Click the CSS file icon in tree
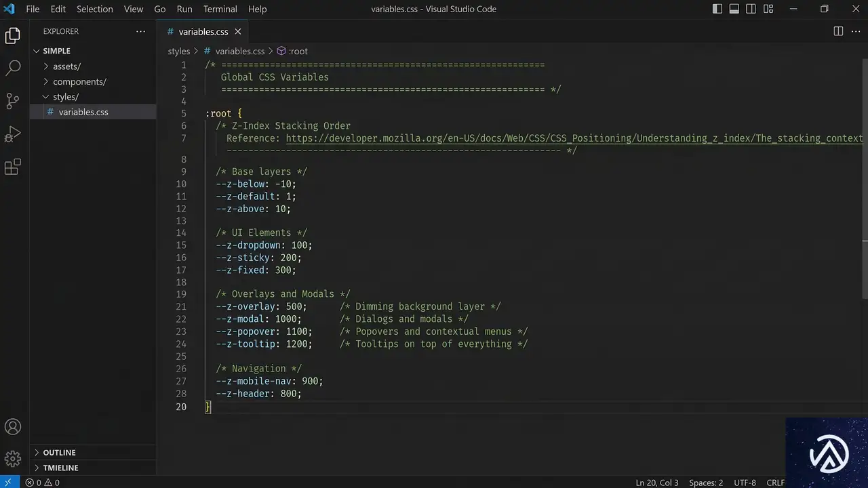868x488 pixels. point(50,112)
